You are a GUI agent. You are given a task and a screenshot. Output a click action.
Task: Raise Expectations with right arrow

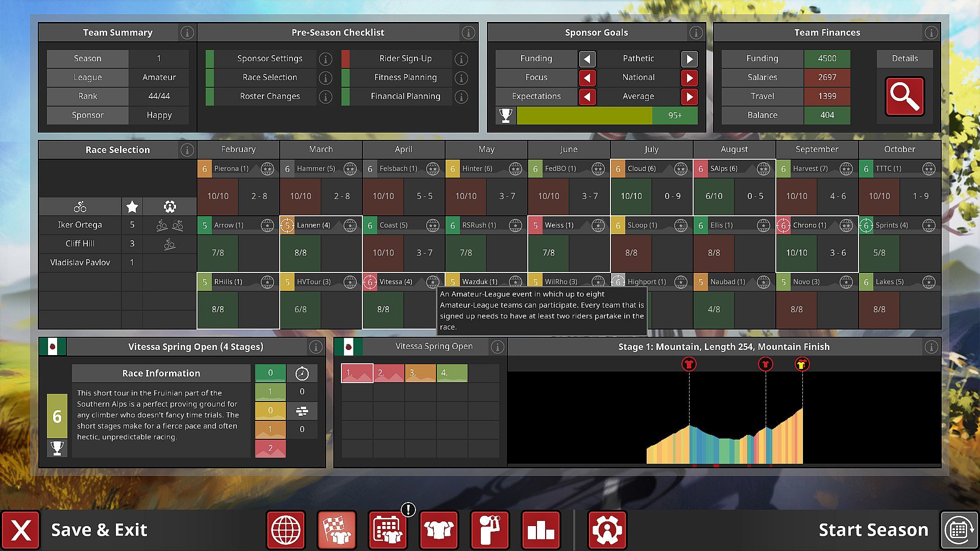(689, 96)
